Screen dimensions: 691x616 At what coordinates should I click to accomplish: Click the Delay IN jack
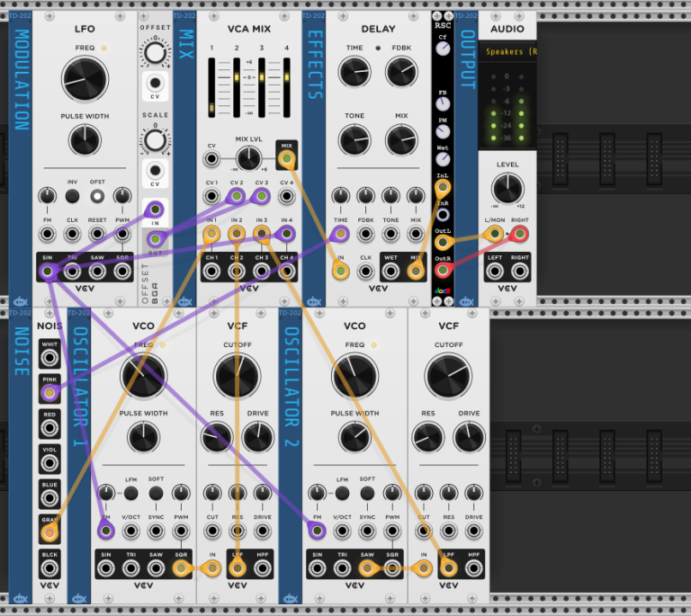341,272
